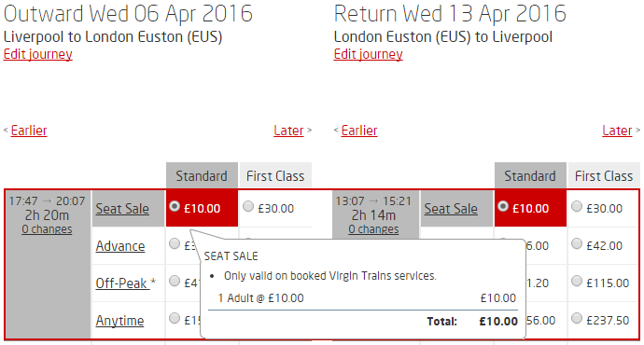Select outward Standard Seat Sale £10.00 fare
The width and height of the screenshot is (644, 345).
click(175, 206)
